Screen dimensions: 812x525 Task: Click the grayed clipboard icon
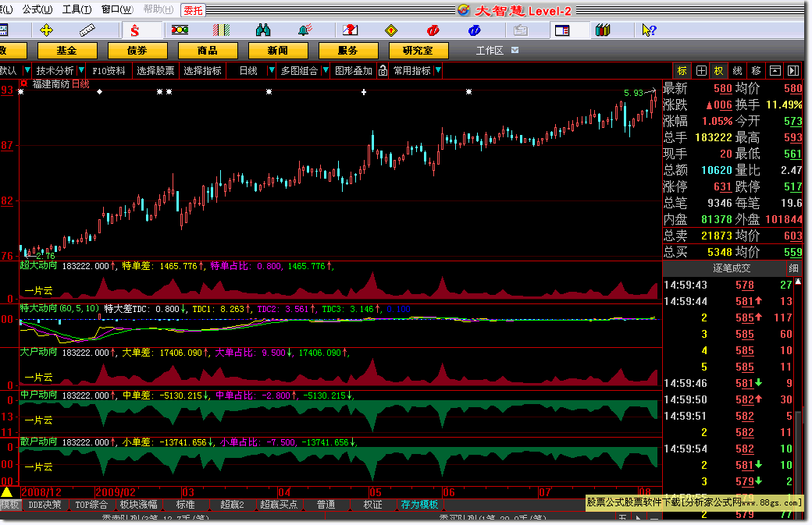521,30
